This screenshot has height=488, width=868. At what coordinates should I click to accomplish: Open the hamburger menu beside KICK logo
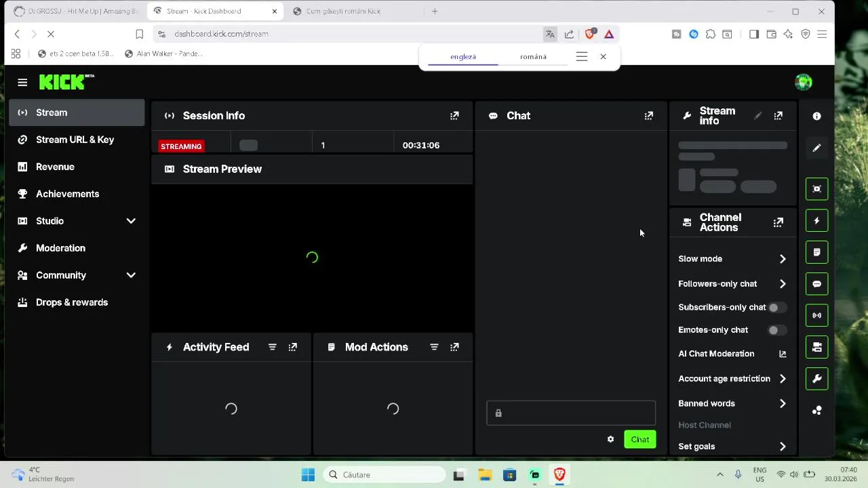click(22, 82)
